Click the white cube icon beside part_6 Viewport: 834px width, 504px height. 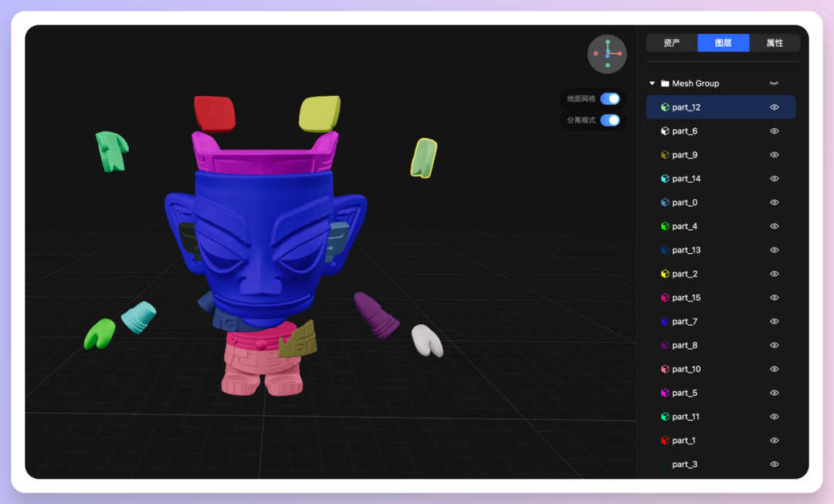[x=665, y=131]
